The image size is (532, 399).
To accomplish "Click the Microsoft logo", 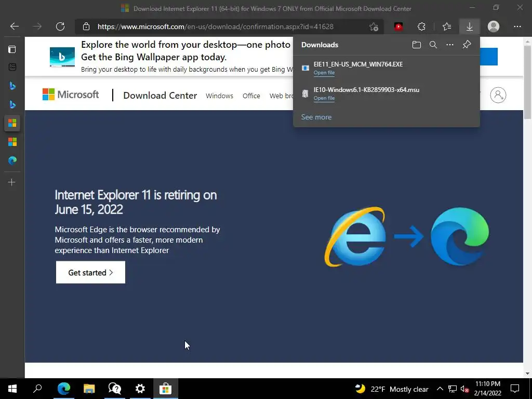I will click(71, 95).
